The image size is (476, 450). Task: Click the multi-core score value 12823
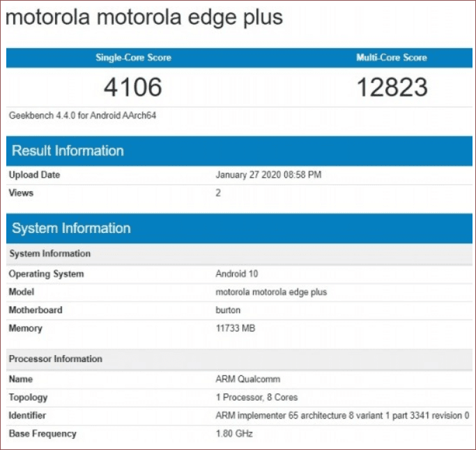(x=392, y=87)
